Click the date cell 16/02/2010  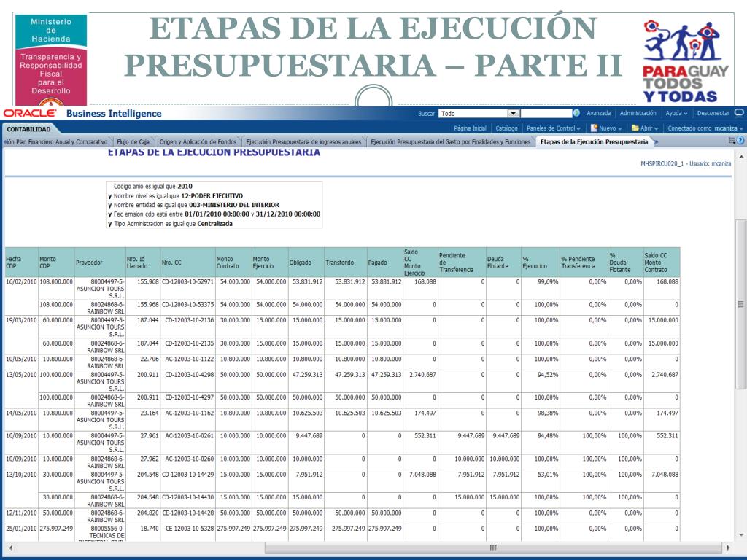pos(21,282)
